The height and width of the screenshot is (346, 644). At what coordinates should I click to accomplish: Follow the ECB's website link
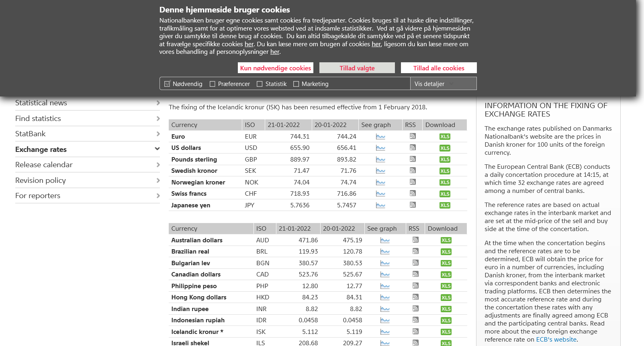556,340
